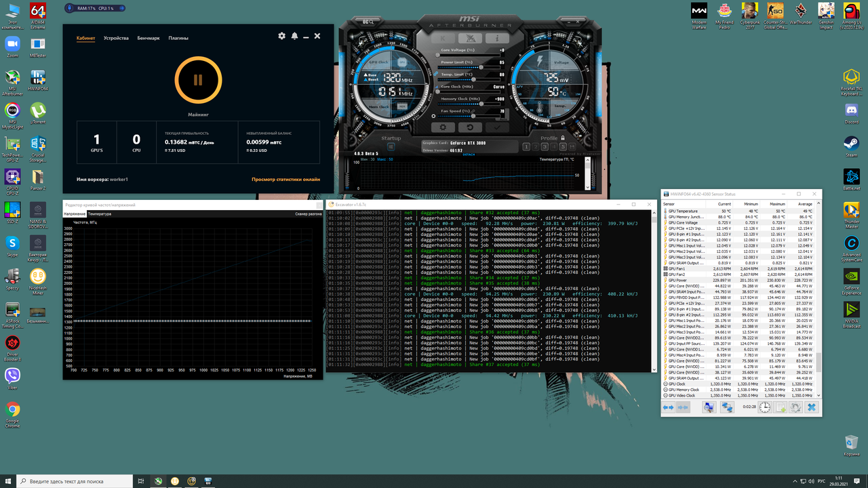Click HWiNFO collapse arrows button
Screen dimensions: 868x488
(x=683, y=407)
